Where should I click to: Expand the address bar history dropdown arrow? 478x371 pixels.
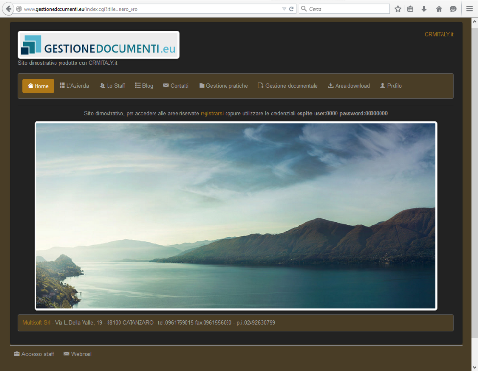(x=284, y=9)
